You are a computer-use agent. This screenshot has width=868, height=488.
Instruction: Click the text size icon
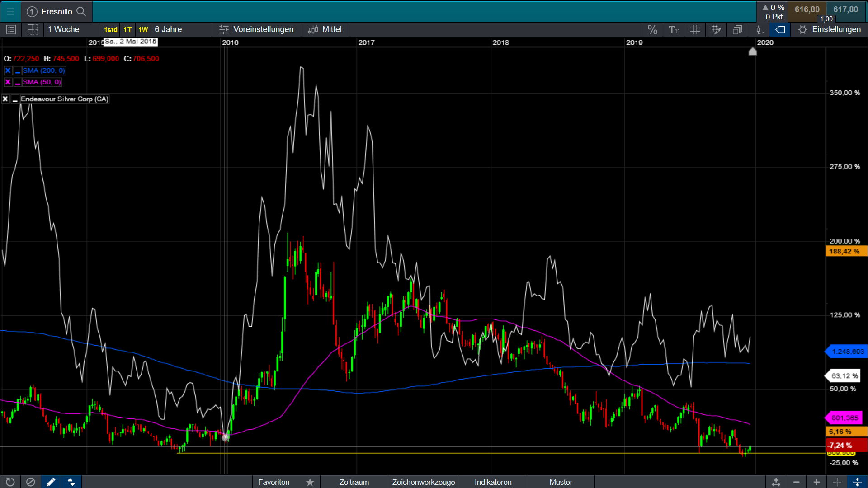point(674,30)
